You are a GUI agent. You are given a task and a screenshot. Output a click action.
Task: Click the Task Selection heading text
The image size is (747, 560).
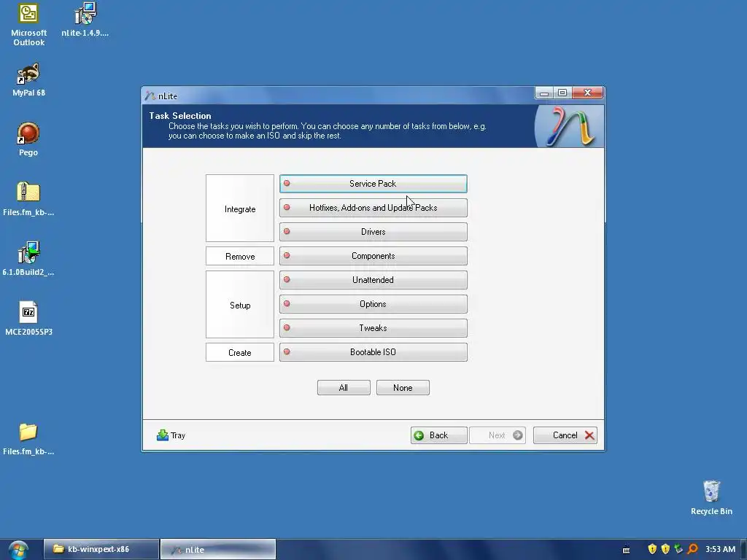point(180,116)
